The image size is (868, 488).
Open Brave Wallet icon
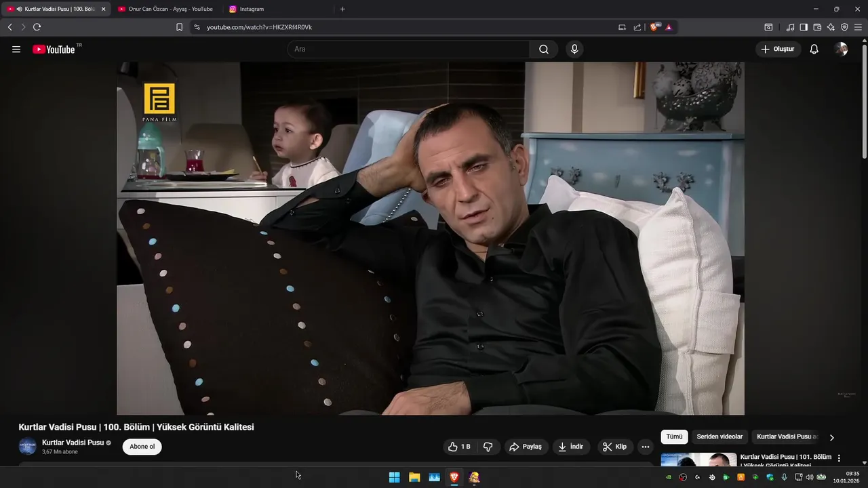(x=817, y=27)
